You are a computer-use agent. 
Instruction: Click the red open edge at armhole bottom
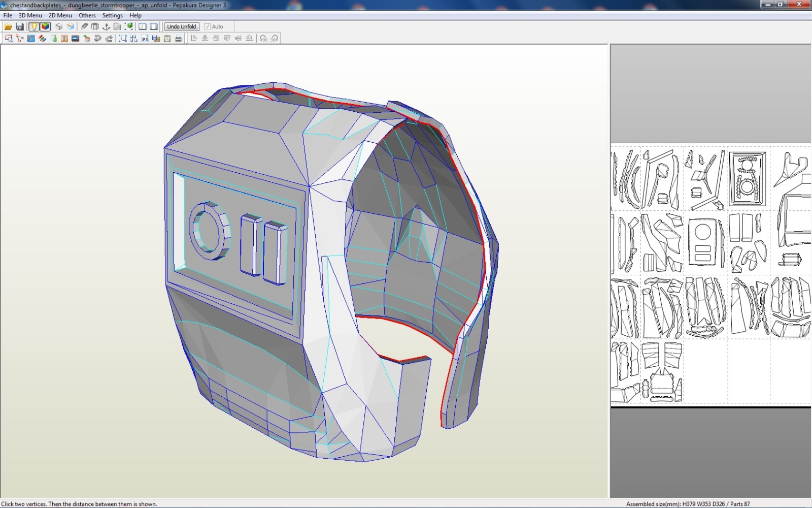[404, 360]
